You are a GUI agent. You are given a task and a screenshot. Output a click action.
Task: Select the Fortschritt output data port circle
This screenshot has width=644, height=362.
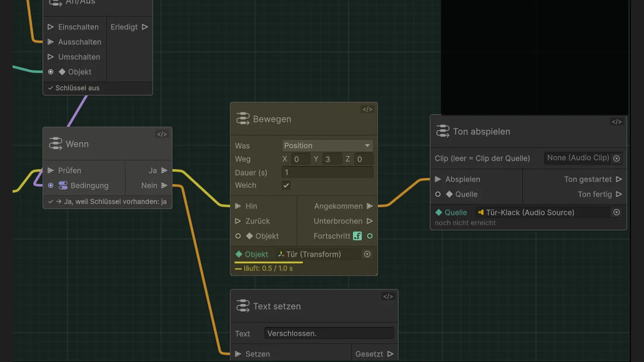[370, 236]
